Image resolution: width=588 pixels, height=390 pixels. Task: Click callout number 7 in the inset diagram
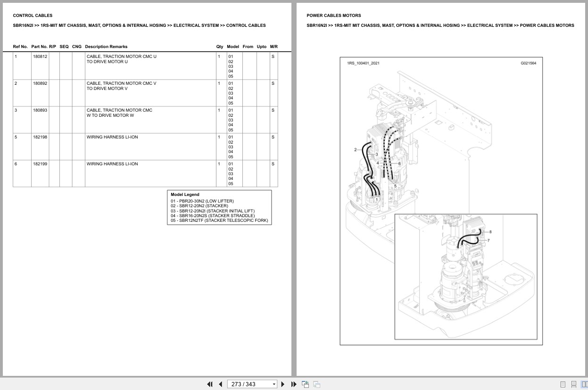(488, 240)
